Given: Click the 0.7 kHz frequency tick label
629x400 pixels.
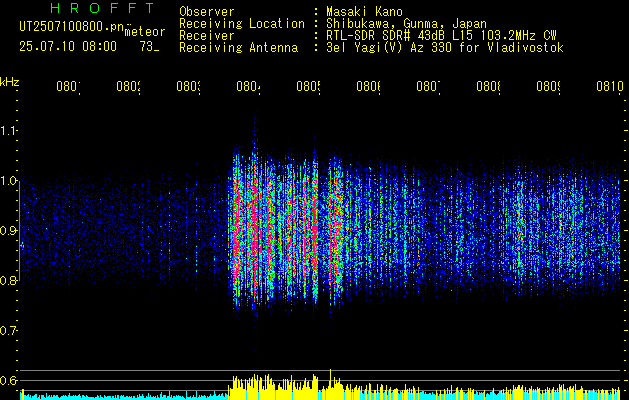Looking at the screenshot, I should 8,330.
